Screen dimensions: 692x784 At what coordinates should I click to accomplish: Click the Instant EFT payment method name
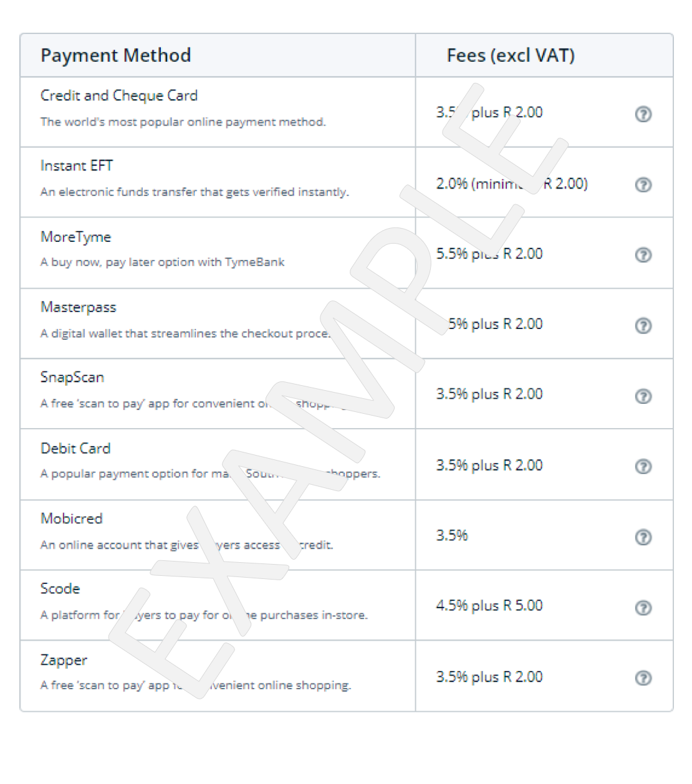tap(76, 166)
